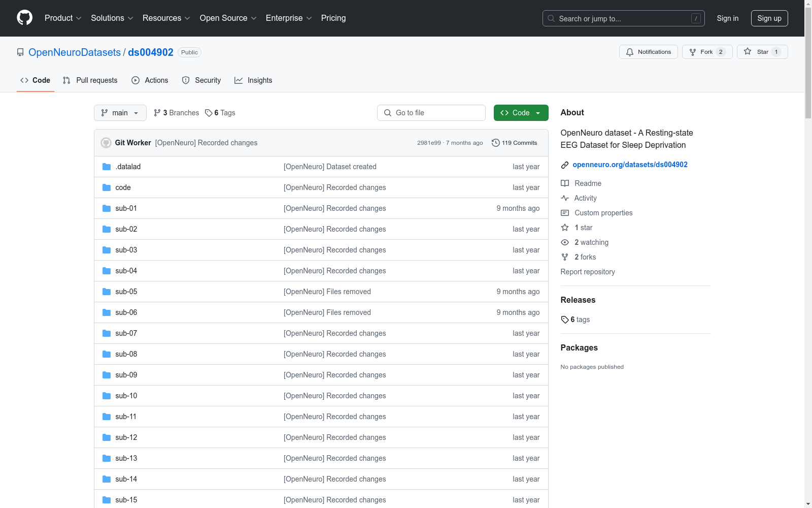Open the sub-07 folder link

click(x=126, y=333)
